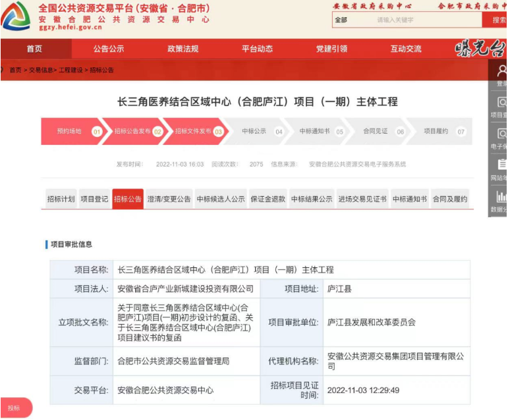Screen dimensions: 508x420
Task: Click the red 投标 floating badge
Action: (14, 407)
